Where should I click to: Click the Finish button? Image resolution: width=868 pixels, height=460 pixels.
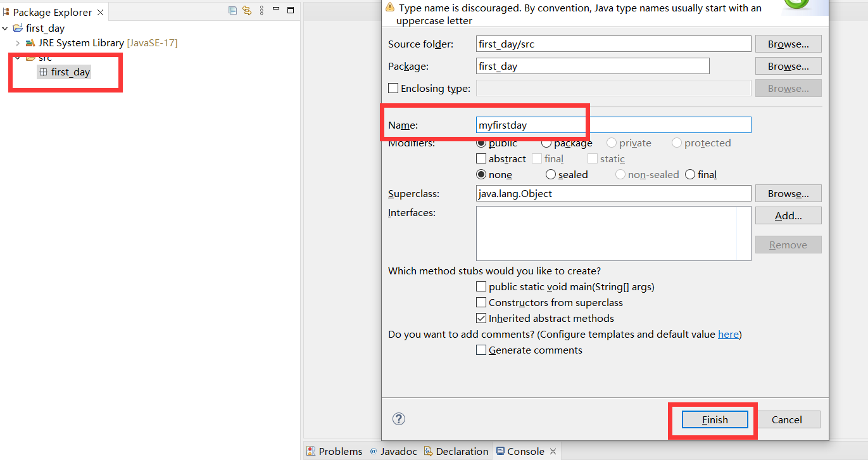pos(715,419)
